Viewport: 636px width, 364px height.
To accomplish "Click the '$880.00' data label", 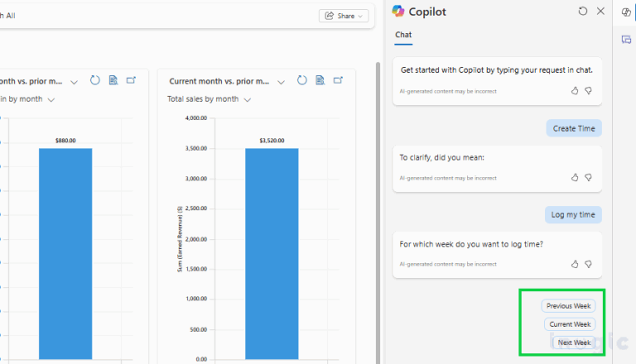I will 65,141.
